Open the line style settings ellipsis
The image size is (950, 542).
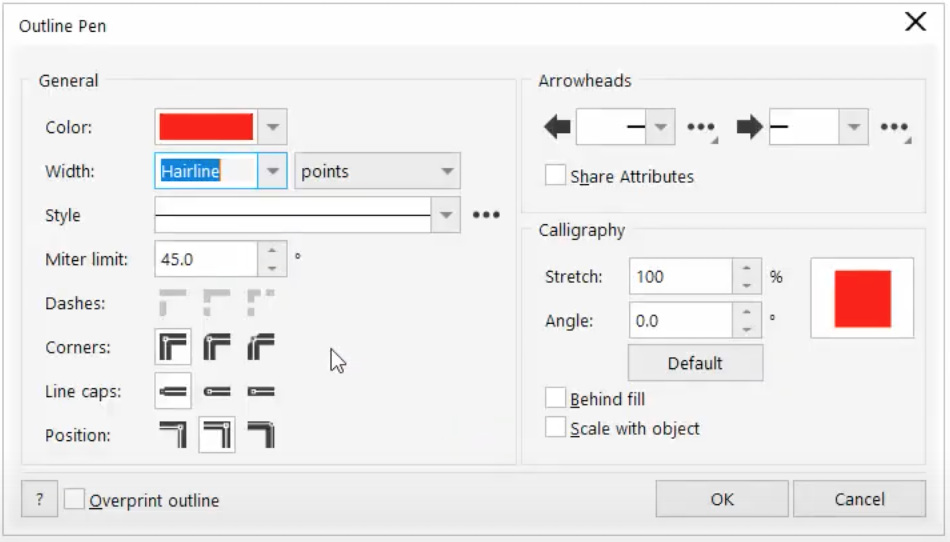pos(486,215)
